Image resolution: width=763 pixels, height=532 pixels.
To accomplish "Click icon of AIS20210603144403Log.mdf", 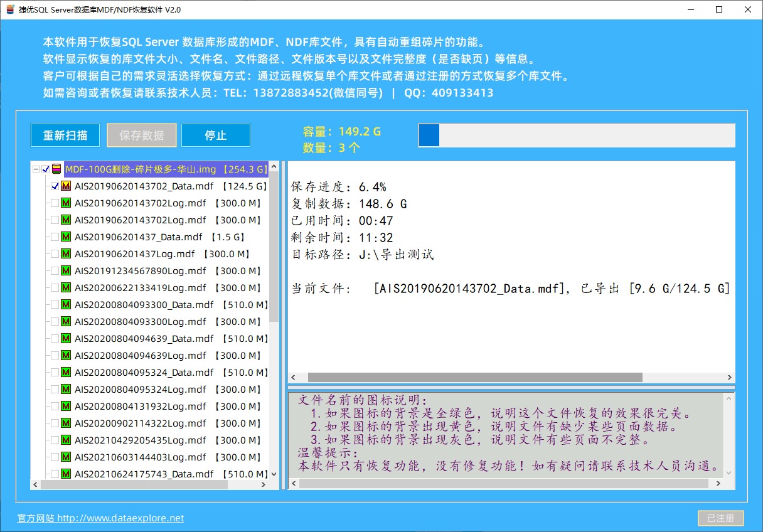I will point(65,457).
